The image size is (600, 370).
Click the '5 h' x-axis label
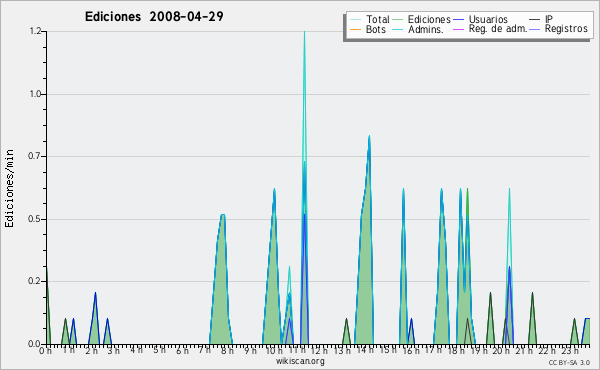[159, 350]
